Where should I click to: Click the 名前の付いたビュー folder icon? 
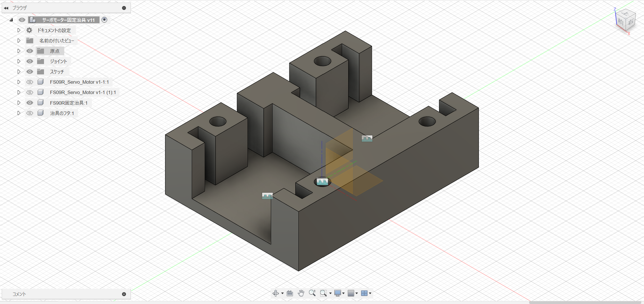[x=30, y=41]
